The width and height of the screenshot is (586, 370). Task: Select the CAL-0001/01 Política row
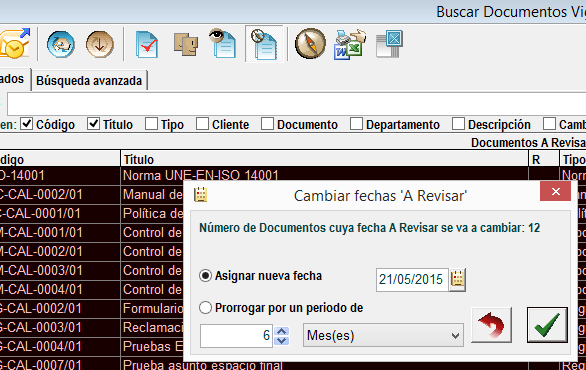pyautogui.click(x=92, y=213)
